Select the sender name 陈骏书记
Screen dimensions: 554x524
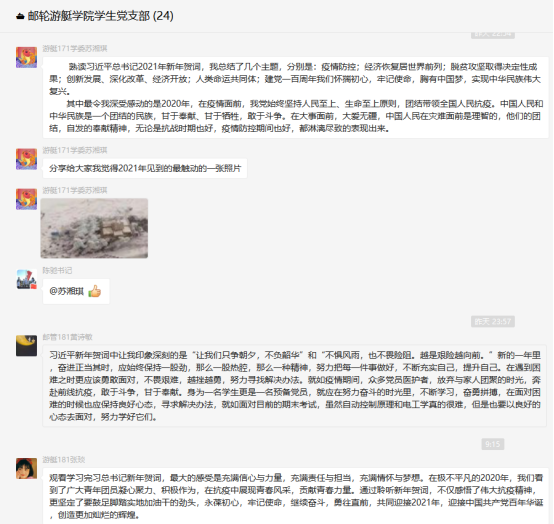click(57, 270)
